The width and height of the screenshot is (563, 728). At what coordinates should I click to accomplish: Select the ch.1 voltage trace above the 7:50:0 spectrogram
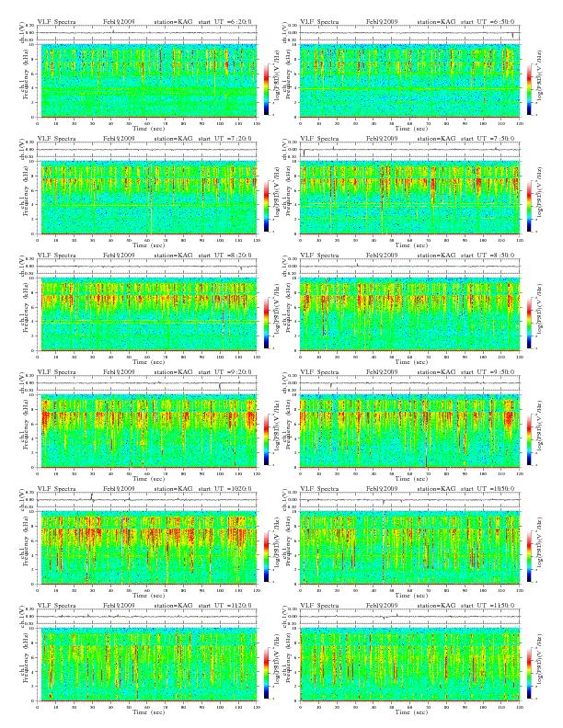click(409, 149)
